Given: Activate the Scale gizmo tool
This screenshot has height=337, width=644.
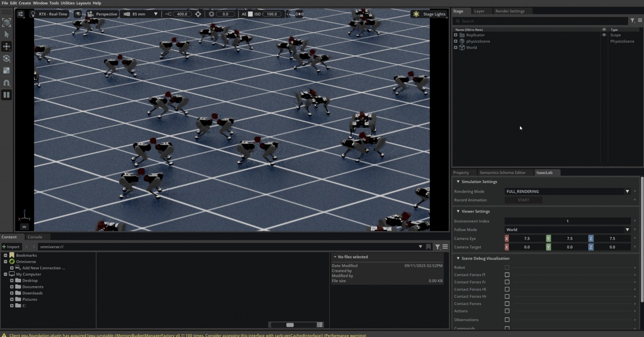Looking at the screenshot, I should 6,70.
